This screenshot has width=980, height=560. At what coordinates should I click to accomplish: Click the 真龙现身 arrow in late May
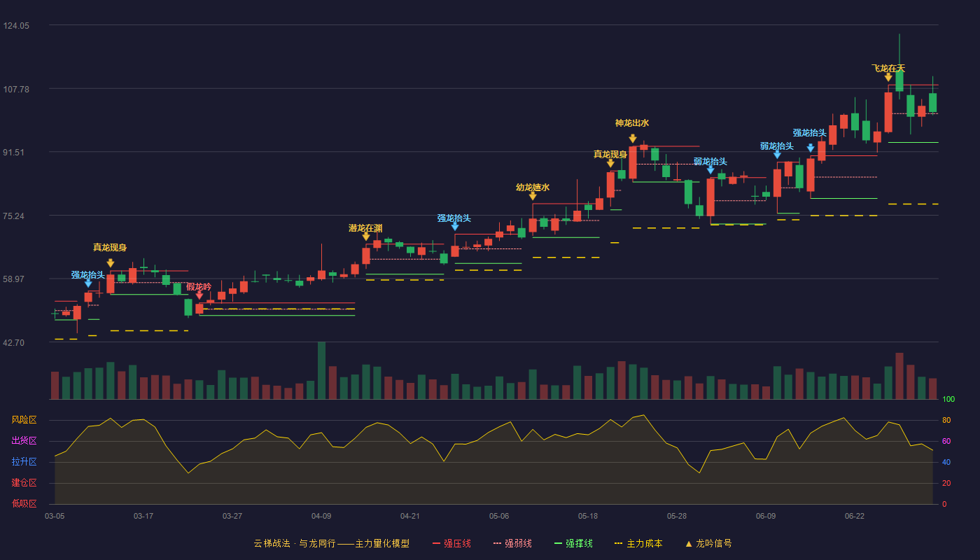pos(610,163)
